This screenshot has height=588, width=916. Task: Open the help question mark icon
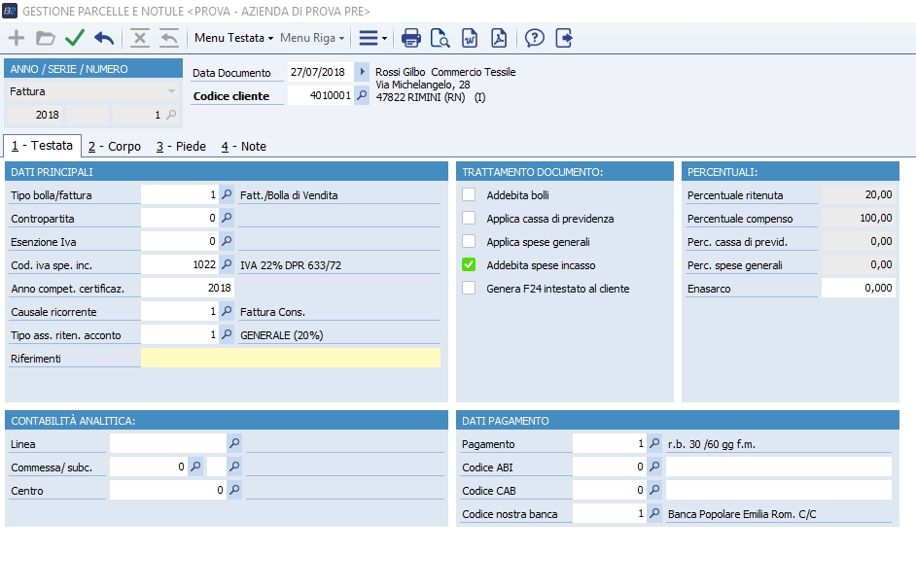(534, 38)
